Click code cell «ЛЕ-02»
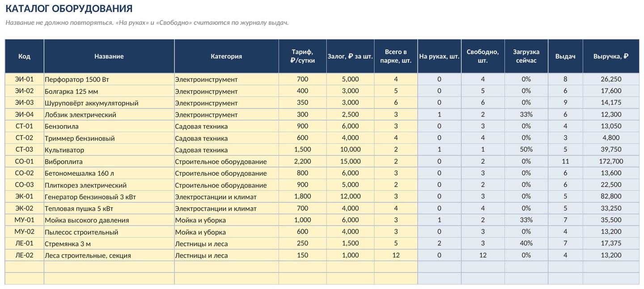 (25, 255)
